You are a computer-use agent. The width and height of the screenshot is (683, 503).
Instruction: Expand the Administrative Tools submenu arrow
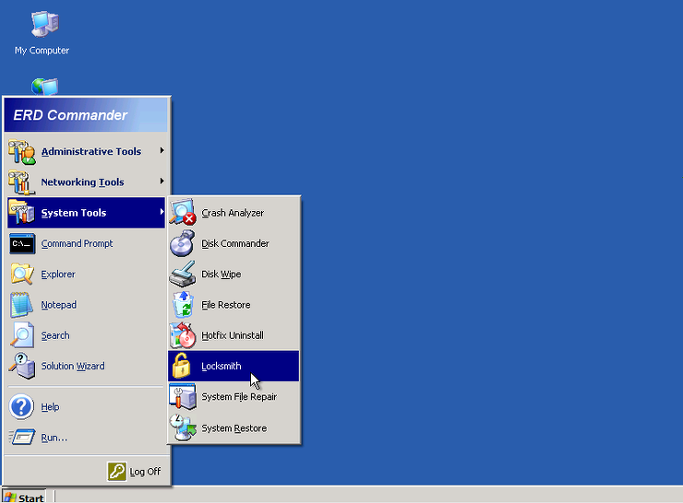coord(162,150)
